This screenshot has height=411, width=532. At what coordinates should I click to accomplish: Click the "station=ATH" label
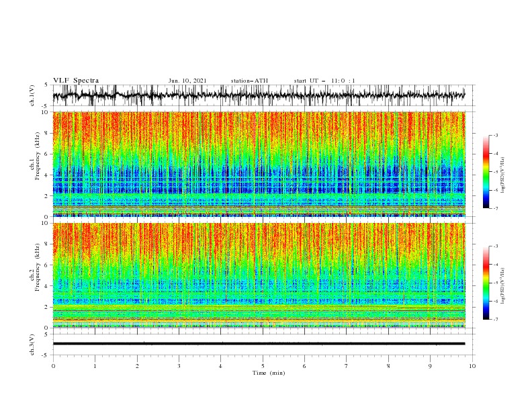pyautogui.click(x=249, y=81)
